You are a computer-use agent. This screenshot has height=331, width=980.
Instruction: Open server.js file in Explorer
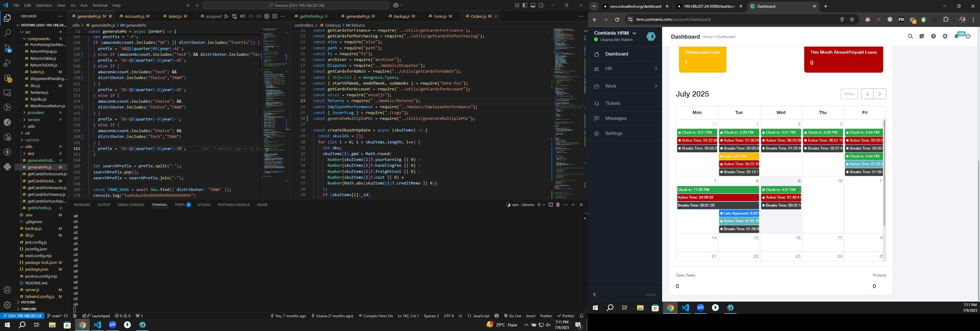pyautogui.click(x=32, y=290)
